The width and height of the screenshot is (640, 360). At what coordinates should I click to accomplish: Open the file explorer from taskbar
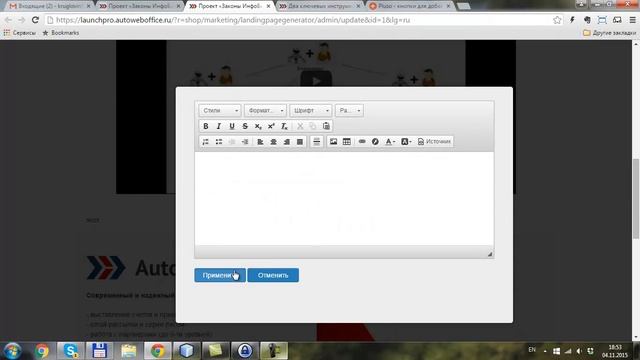[x=129, y=351]
